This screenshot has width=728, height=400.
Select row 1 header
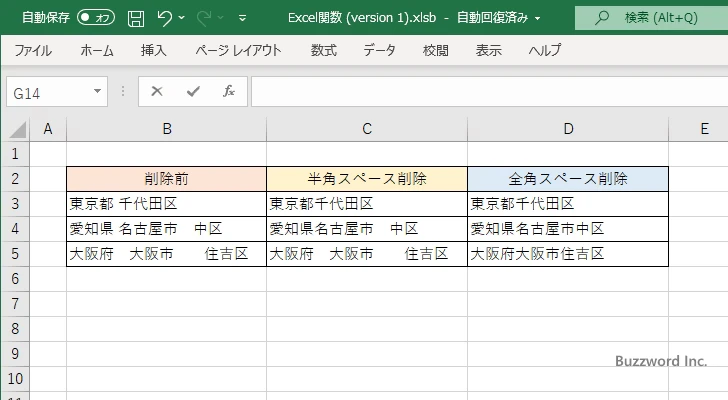pos(15,154)
